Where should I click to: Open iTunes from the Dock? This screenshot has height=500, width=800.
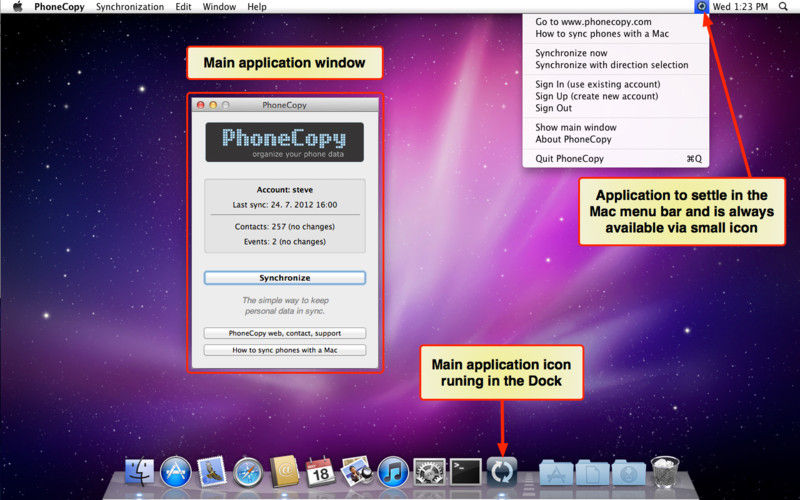(x=393, y=472)
